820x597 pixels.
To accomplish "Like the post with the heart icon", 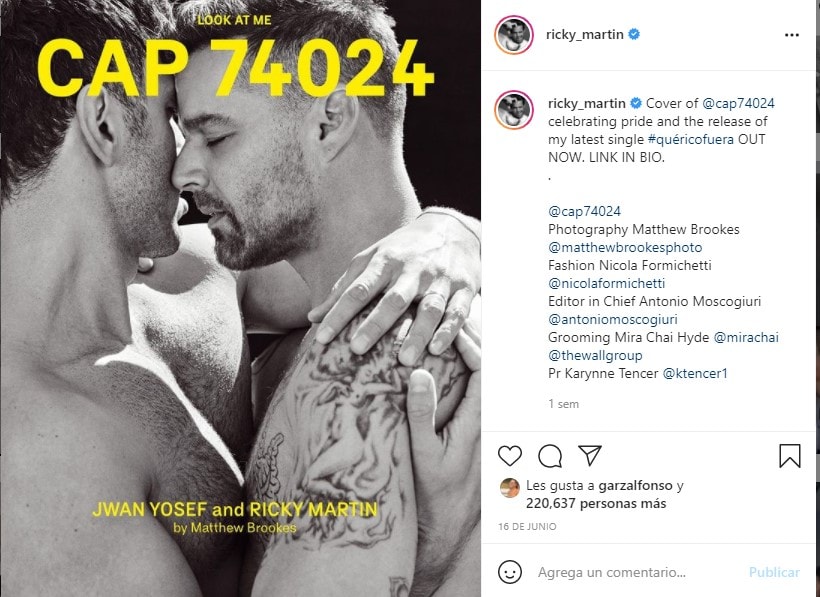I will pyautogui.click(x=509, y=456).
